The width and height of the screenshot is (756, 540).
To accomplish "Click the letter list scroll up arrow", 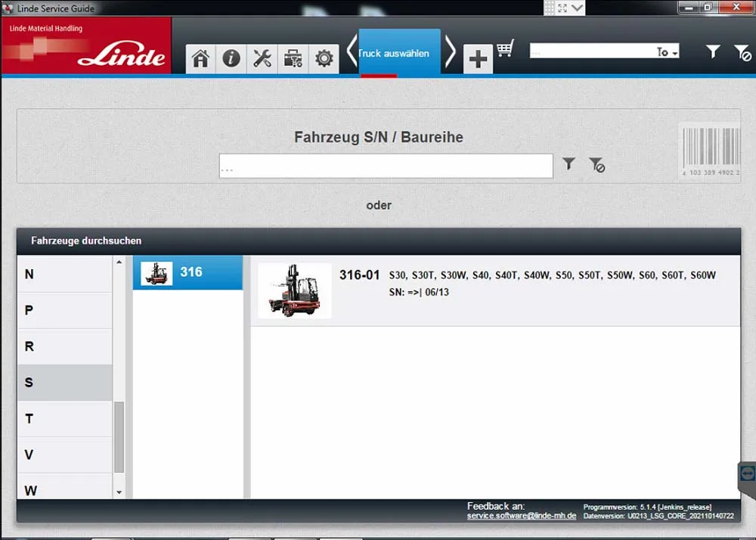I will (119, 262).
